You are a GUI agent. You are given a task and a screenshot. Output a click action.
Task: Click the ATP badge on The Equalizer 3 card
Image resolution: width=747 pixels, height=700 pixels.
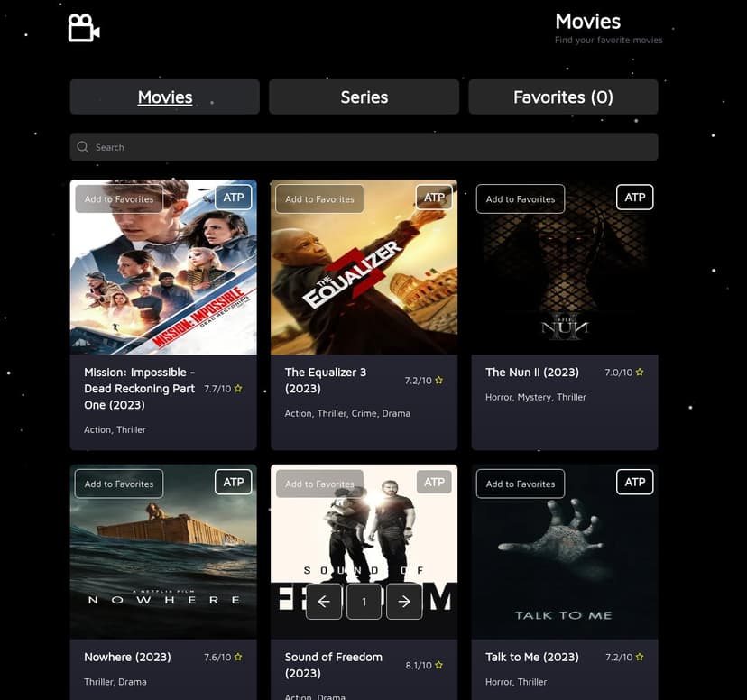point(434,197)
